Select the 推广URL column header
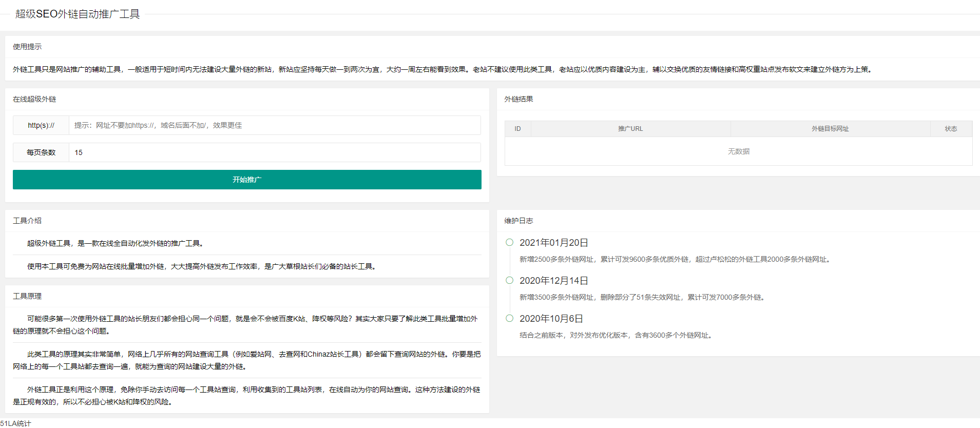The height and width of the screenshot is (428, 980). coord(630,129)
